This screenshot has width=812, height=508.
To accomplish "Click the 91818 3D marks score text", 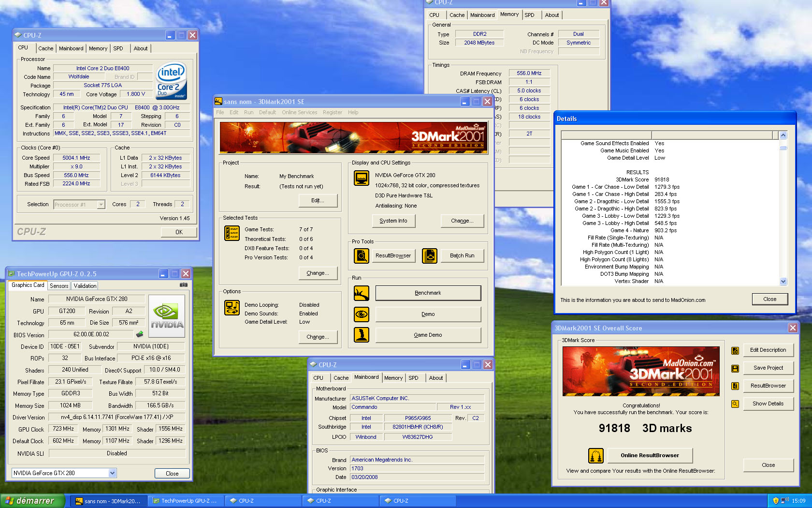I will click(x=645, y=429).
